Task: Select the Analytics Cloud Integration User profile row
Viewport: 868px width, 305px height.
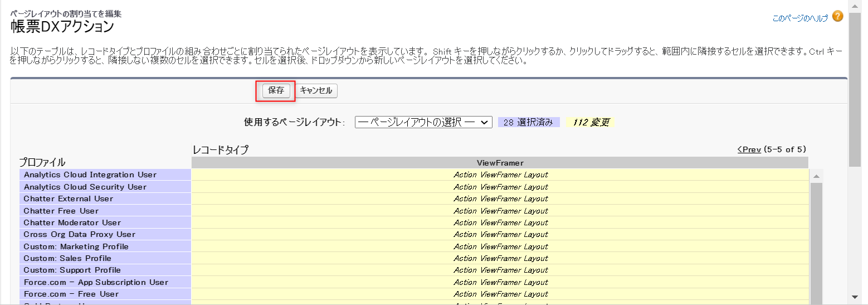Action: [x=90, y=175]
